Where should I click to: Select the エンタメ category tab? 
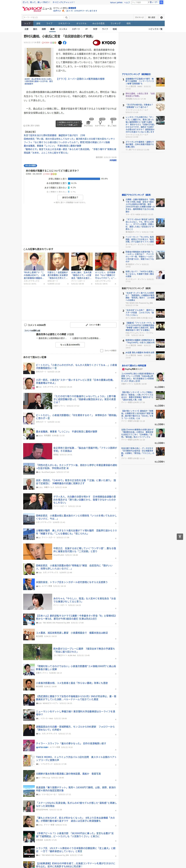point(63,29)
